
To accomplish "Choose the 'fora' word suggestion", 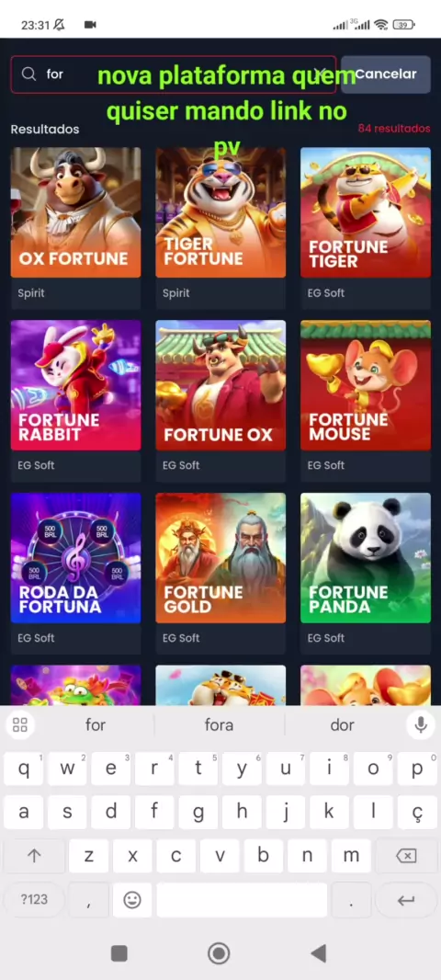I will (219, 725).
